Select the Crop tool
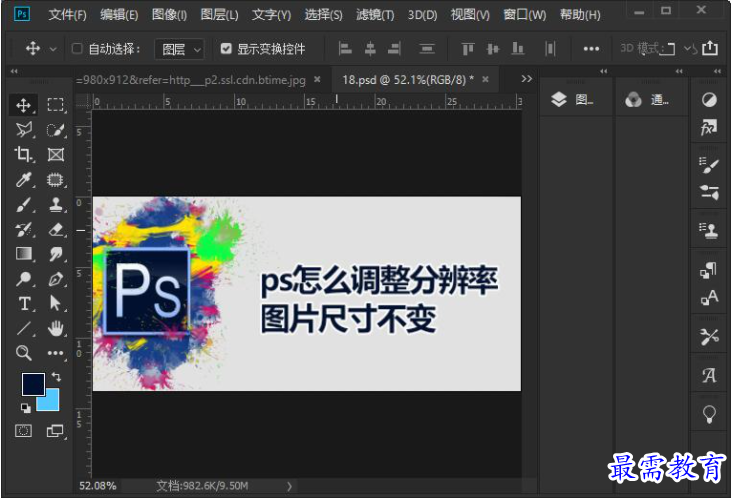Screen dimensions: 732x499 pos(23,154)
